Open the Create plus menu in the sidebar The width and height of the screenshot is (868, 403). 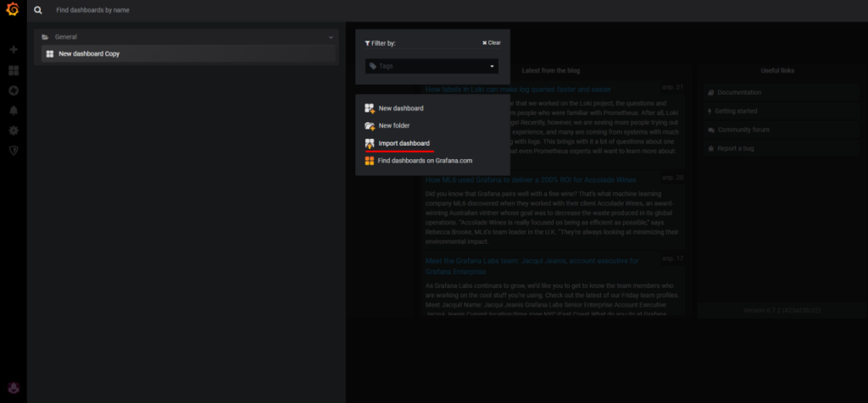point(13,50)
